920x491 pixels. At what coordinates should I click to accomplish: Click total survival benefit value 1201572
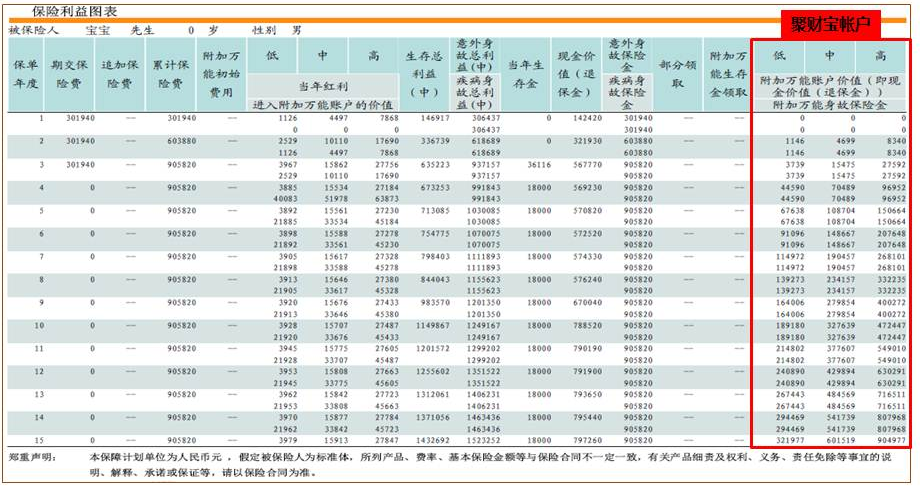coord(433,348)
